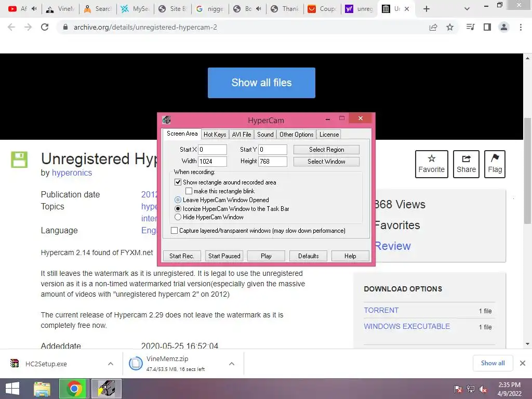Click the green floppy disk software icon

[19, 159]
